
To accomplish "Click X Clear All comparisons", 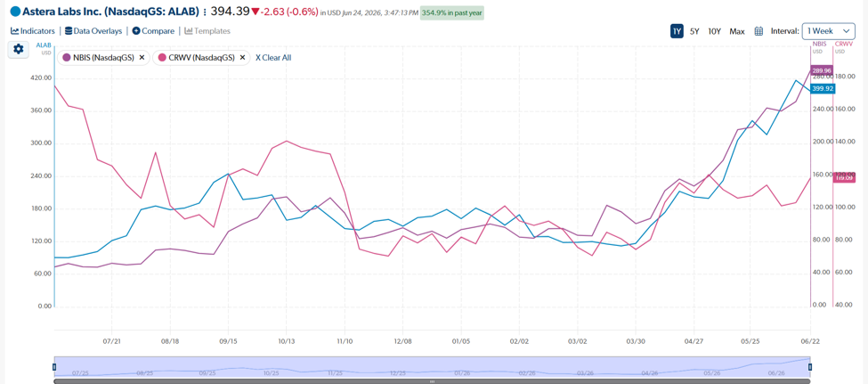I will point(273,57).
